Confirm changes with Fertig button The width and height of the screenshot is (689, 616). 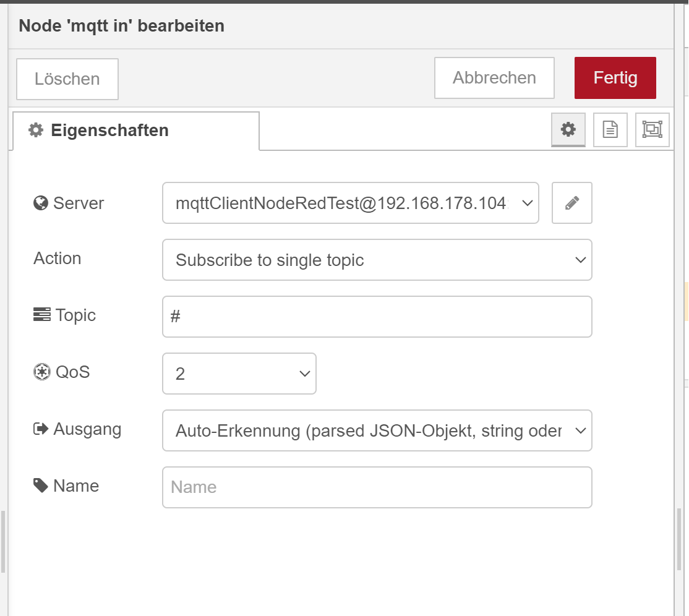[615, 78]
